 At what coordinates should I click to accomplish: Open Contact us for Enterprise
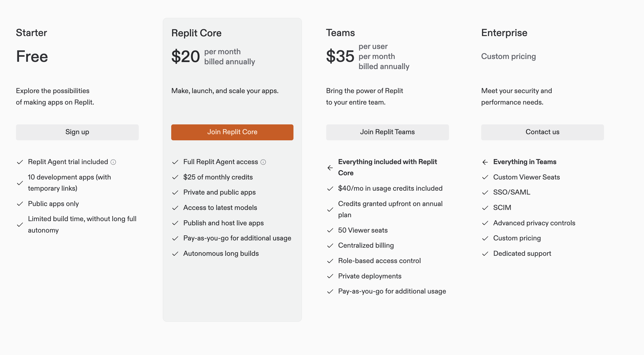tap(542, 132)
